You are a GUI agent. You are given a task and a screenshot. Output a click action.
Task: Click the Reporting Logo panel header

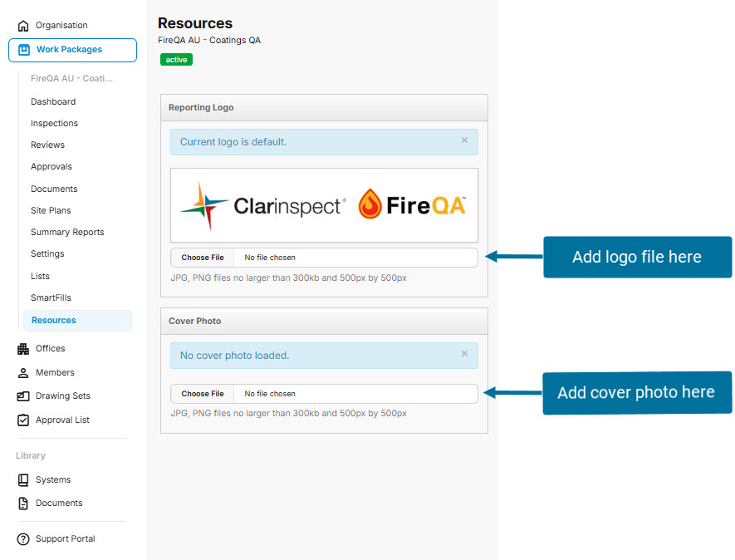pos(324,108)
